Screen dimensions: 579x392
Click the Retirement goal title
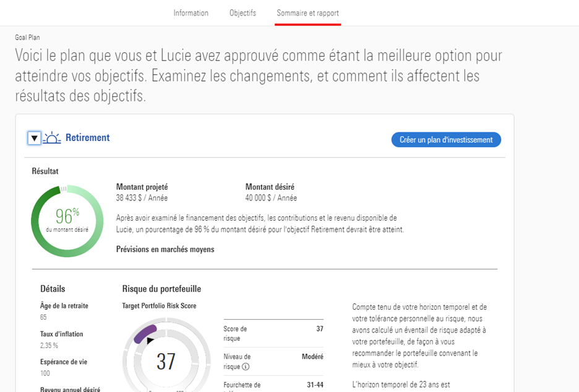pyautogui.click(x=87, y=138)
